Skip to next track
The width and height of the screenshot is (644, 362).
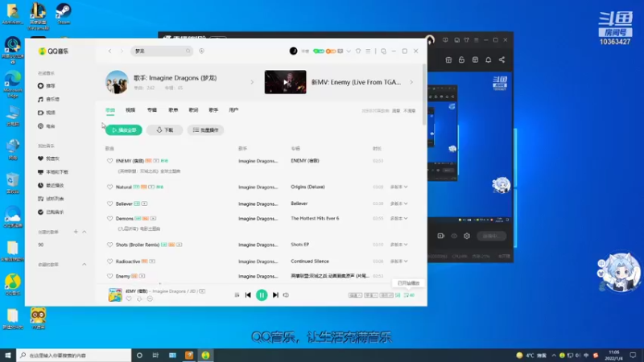click(275, 295)
